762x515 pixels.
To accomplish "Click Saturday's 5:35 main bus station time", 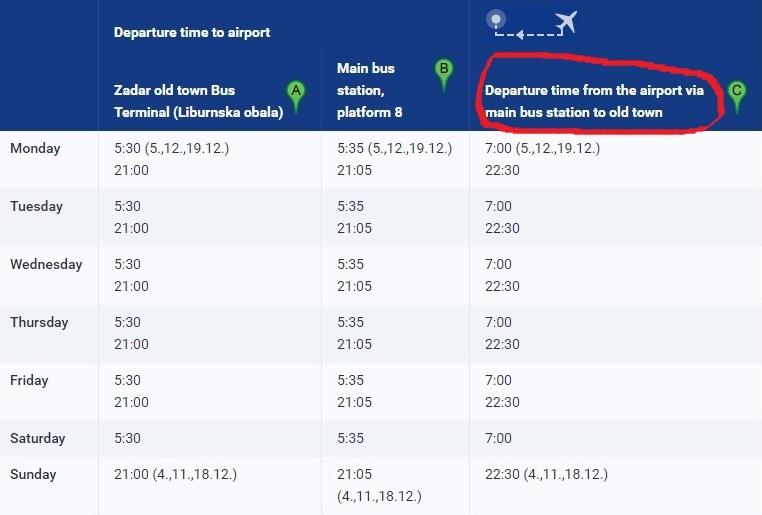I will tap(352, 438).
